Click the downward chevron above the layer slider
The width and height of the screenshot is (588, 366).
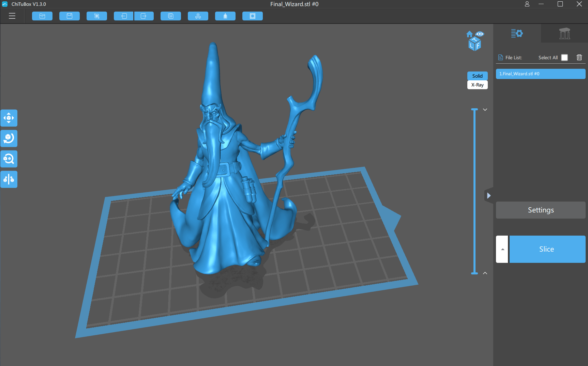(x=485, y=110)
